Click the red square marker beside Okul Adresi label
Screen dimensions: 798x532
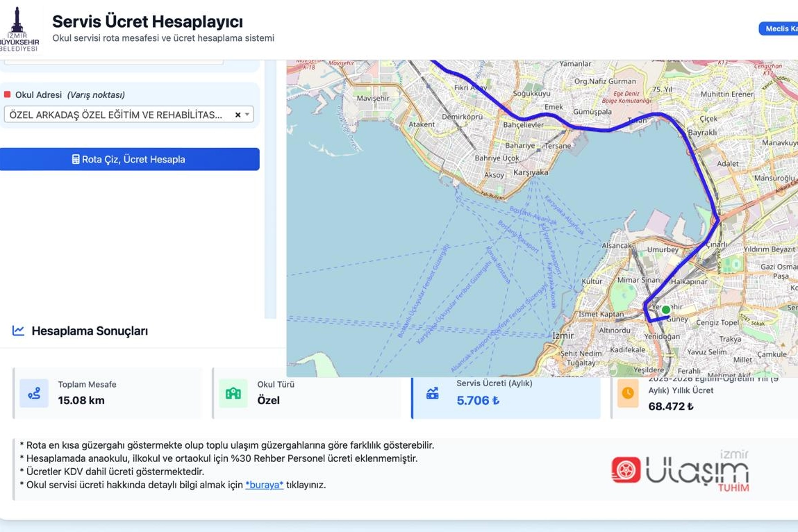click(8, 94)
